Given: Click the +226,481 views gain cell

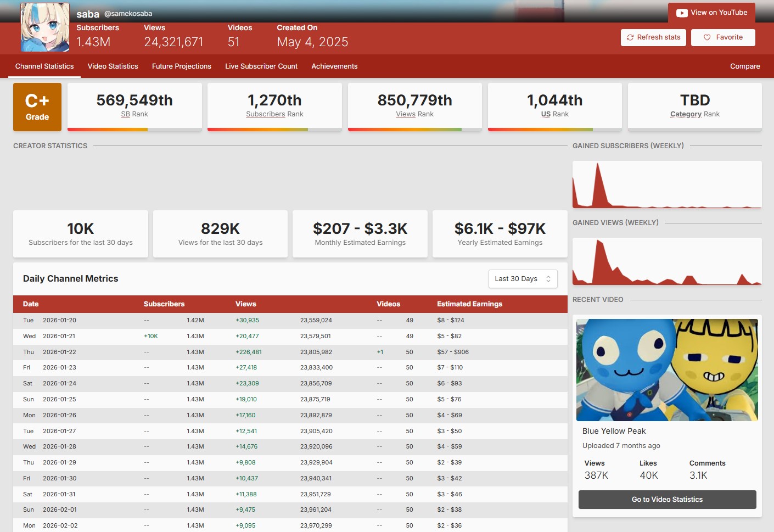Looking at the screenshot, I should [249, 352].
